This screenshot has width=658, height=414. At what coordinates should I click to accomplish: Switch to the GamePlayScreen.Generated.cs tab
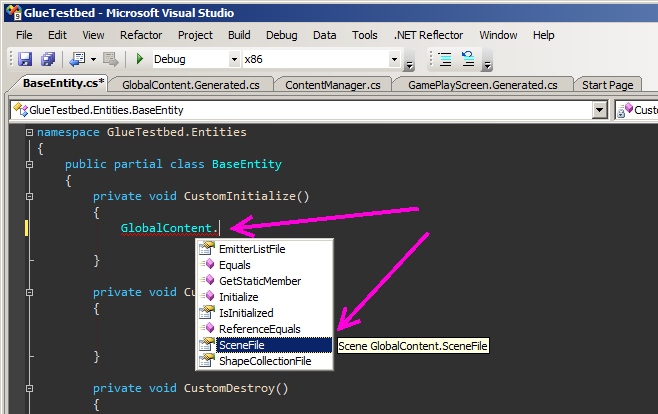483,85
